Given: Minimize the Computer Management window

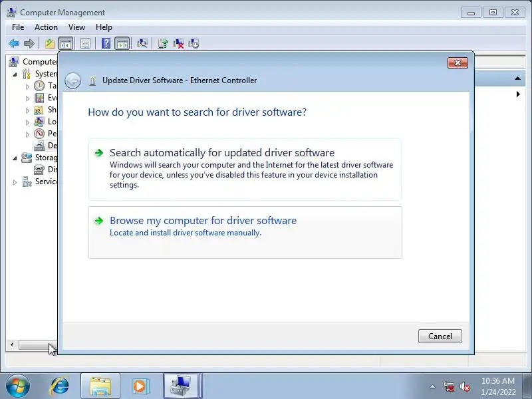Looking at the screenshot, I should [471, 13].
